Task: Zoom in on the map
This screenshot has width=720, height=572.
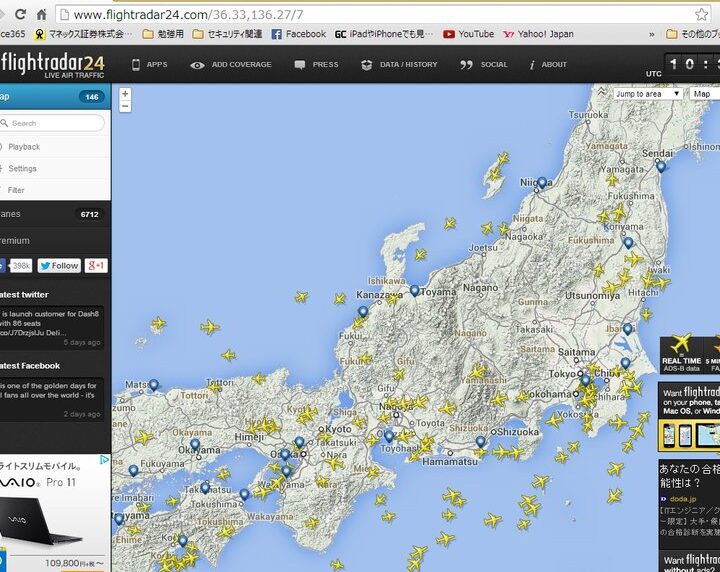Action: (125, 94)
